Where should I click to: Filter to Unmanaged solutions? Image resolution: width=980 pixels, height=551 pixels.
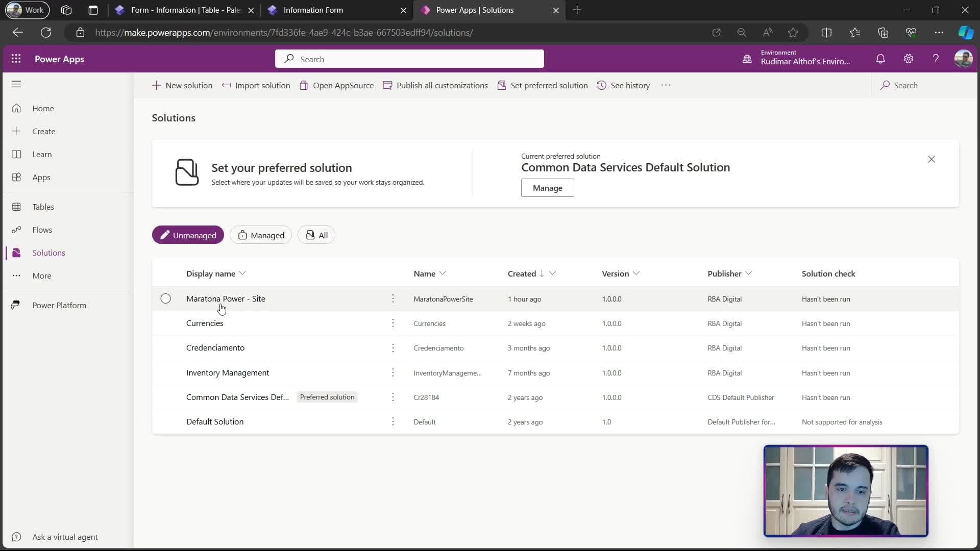coord(188,235)
